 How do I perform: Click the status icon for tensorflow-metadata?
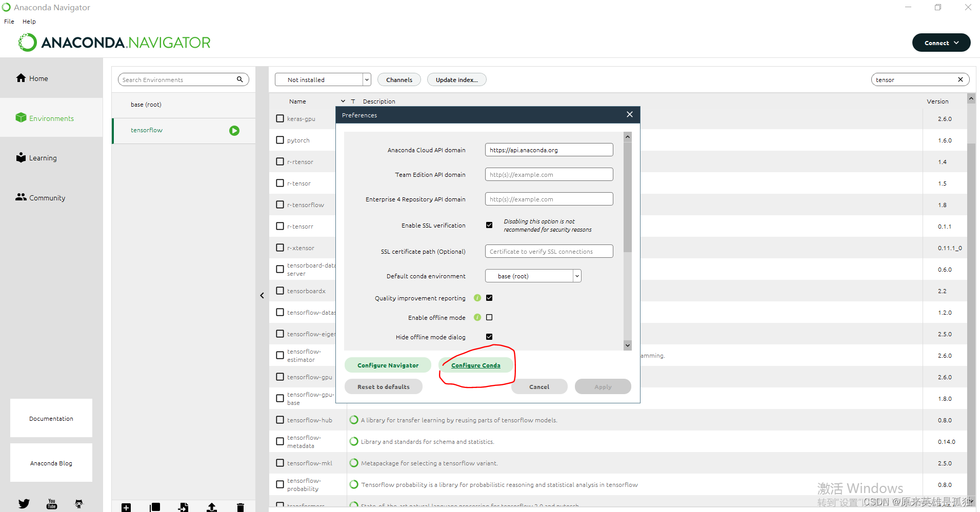354,441
